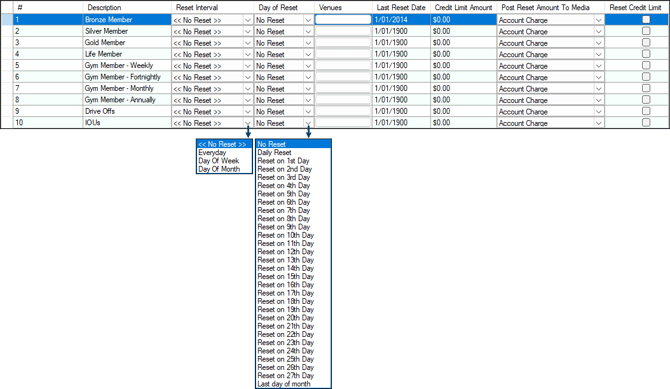Open Post Reset Amount To Media dropdown for Drive Offs
This screenshot has width=670, height=389.
(599, 111)
